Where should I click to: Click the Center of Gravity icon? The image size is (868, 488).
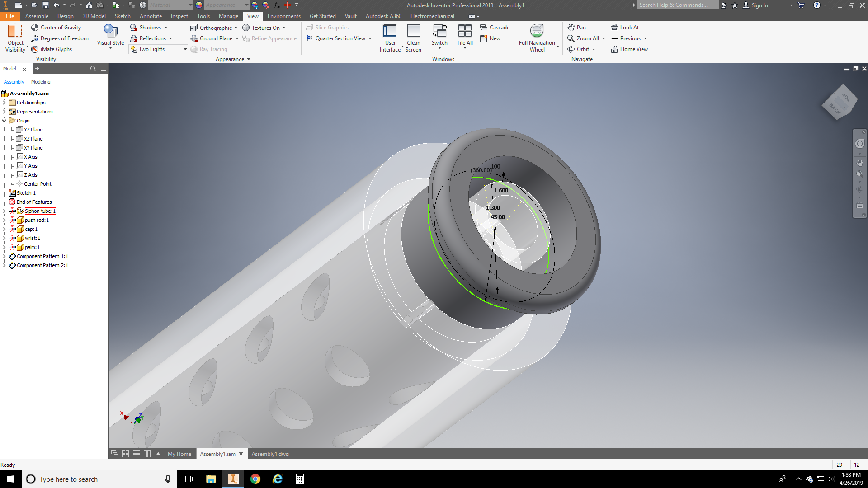tap(35, 28)
